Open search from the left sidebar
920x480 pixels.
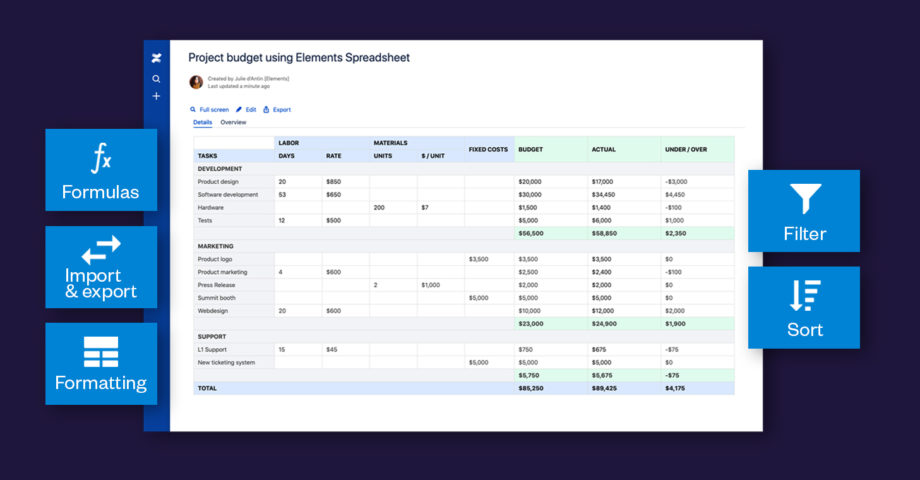156,78
